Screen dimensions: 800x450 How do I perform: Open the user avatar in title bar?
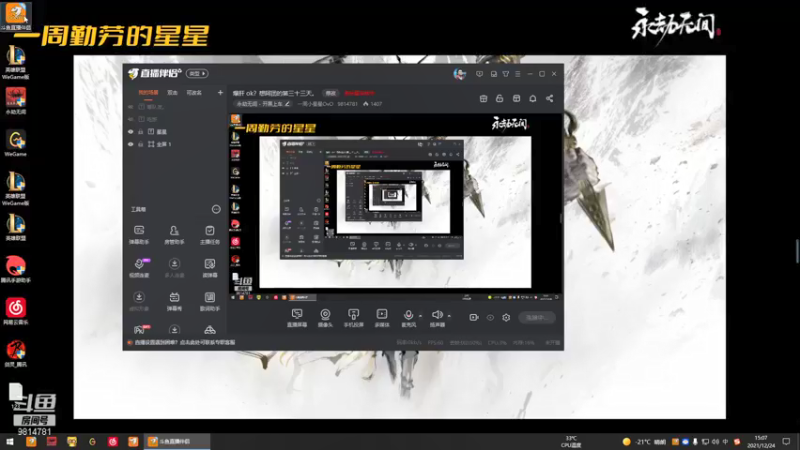click(460, 74)
